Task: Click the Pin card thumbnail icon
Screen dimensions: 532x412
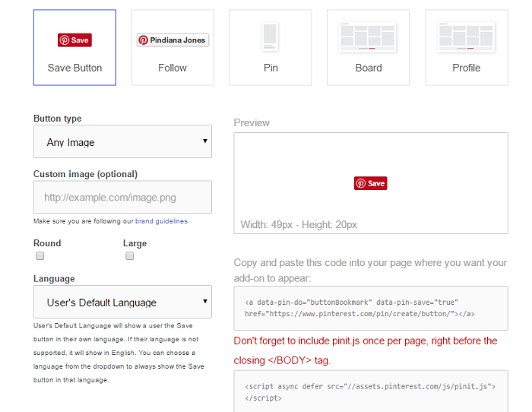Action: click(x=270, y=36)
